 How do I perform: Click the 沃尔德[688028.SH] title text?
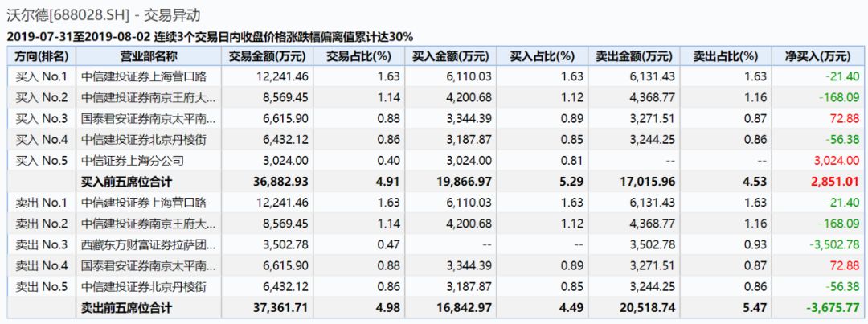66,15
